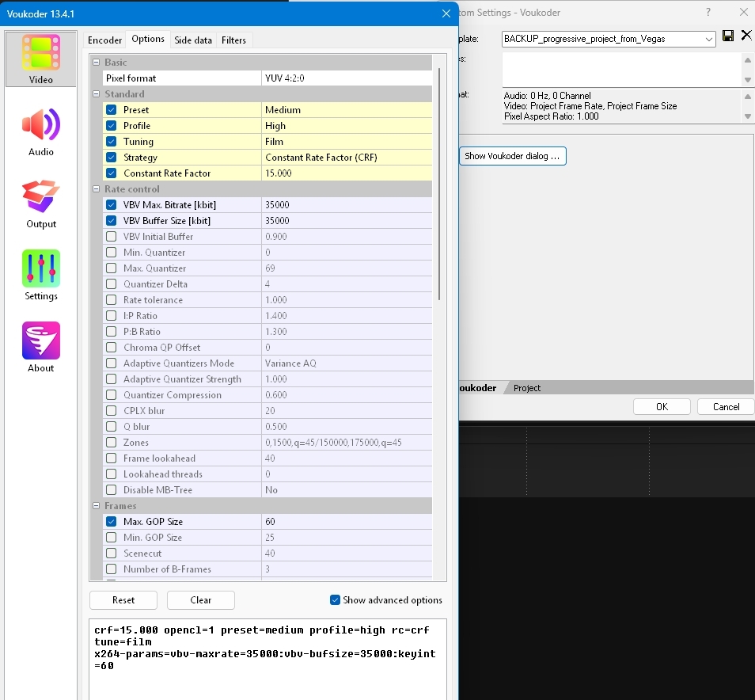Click the Adaptive Quantizers Mode value Variance AQ
Image resolution: width=755 pixels, height=700 pixels.
click(x=346, y=363)
